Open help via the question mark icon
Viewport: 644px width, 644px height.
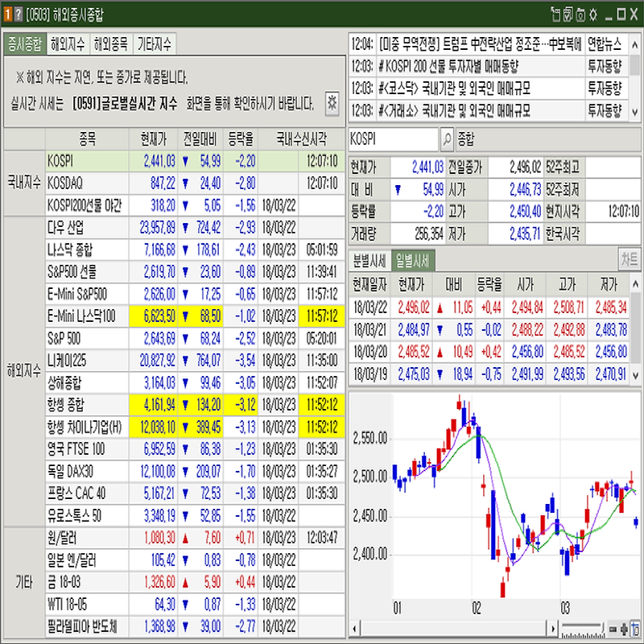click(19, 14)
